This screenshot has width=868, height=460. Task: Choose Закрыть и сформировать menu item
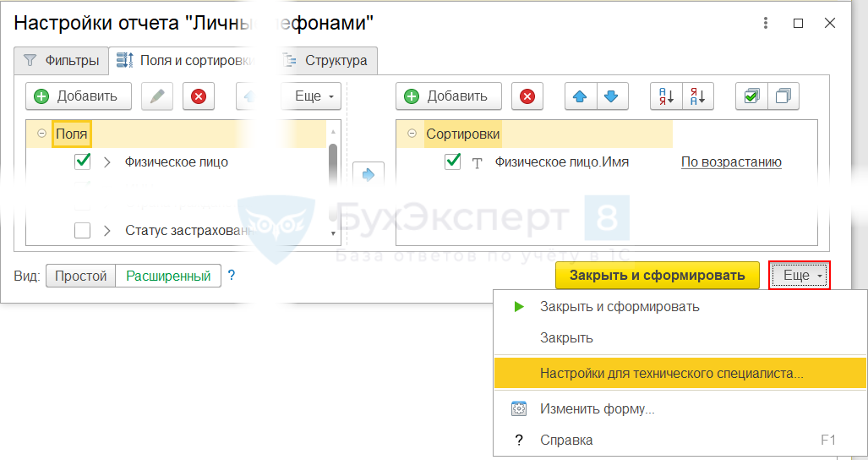680,307
